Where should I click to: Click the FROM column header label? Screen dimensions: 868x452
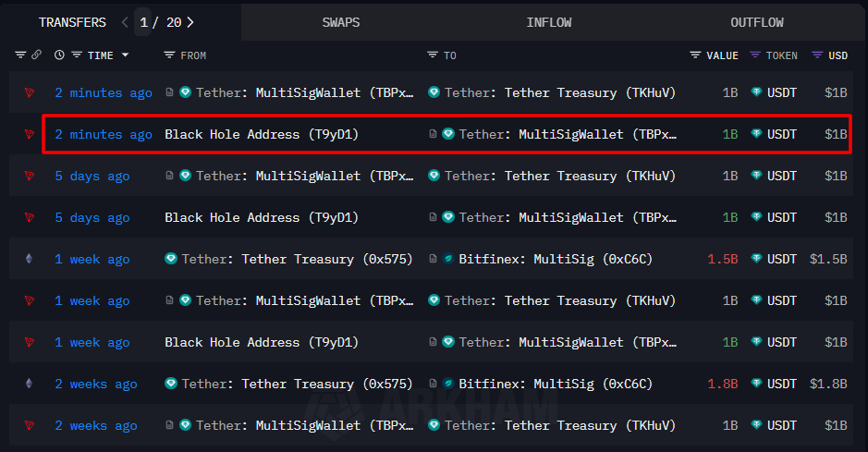193,55
